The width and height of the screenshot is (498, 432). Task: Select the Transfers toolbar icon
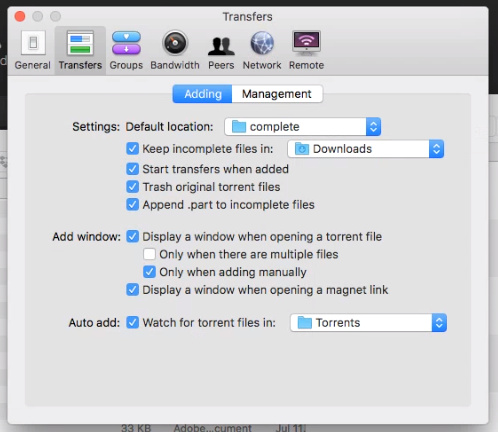[x=80, y=43]
